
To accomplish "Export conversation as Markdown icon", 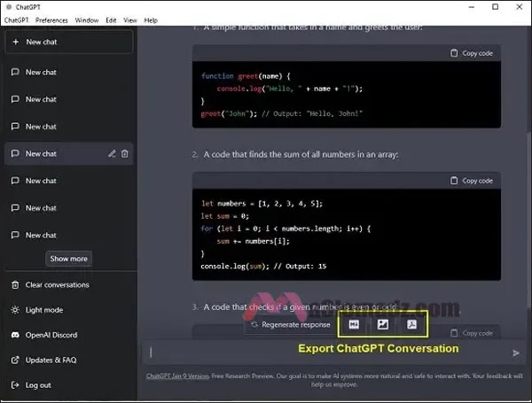I will 354,324.
